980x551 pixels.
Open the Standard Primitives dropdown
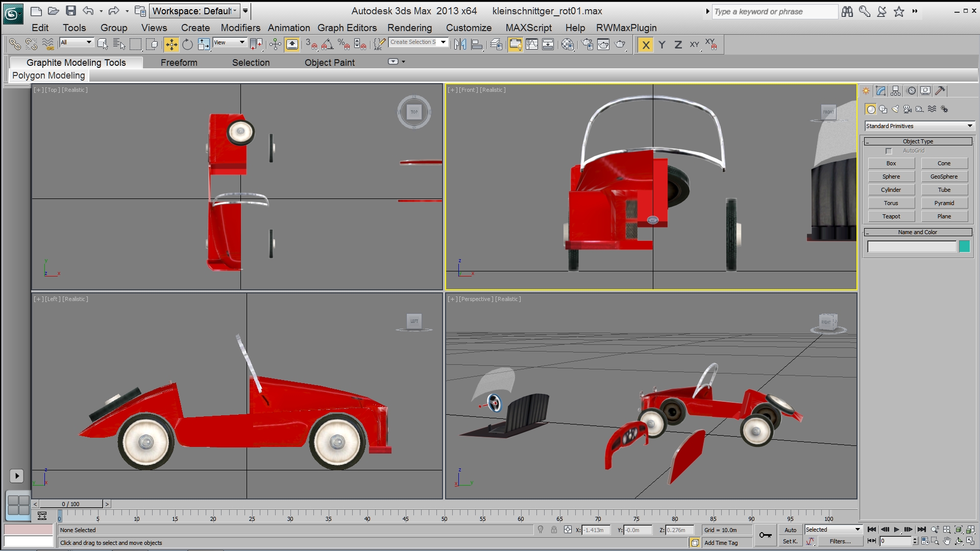coord(920,126)
